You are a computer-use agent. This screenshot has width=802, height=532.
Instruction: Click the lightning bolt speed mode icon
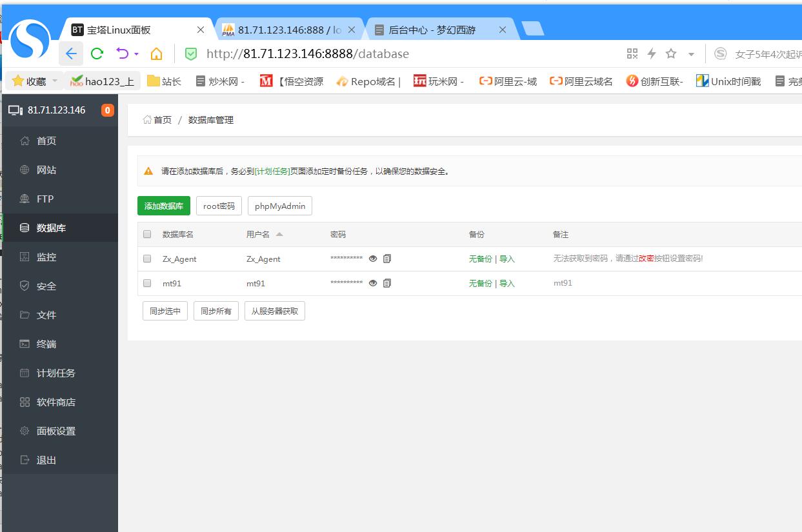pos(652,54)
